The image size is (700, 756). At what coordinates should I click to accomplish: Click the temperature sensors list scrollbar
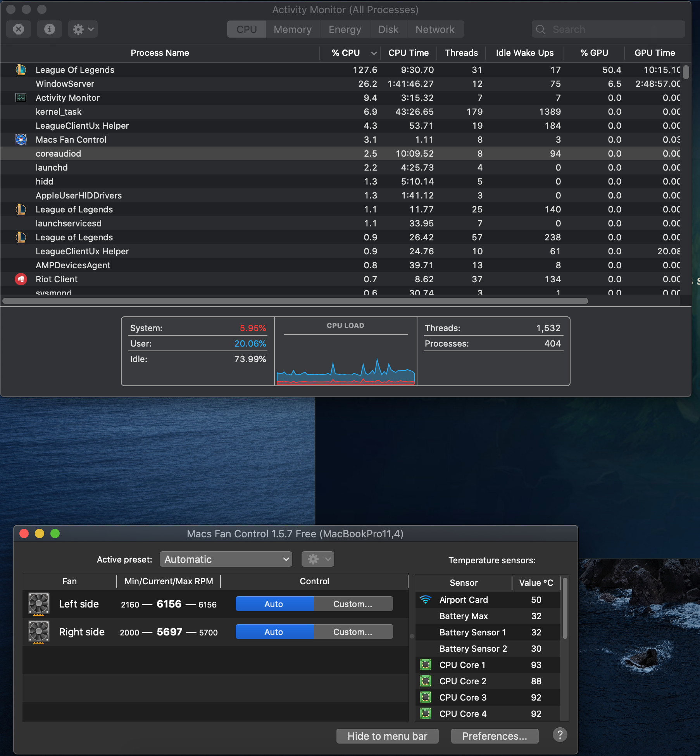tap(565, 608)
